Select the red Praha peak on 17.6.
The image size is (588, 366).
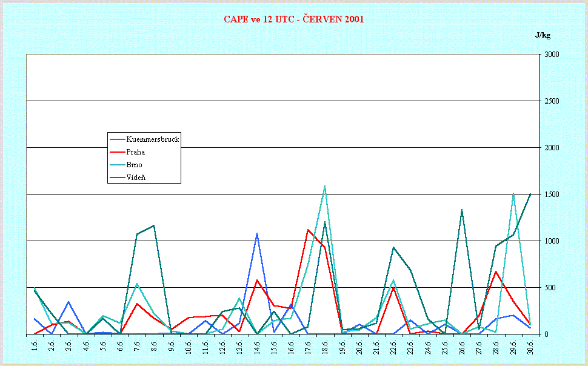[308, 230]
